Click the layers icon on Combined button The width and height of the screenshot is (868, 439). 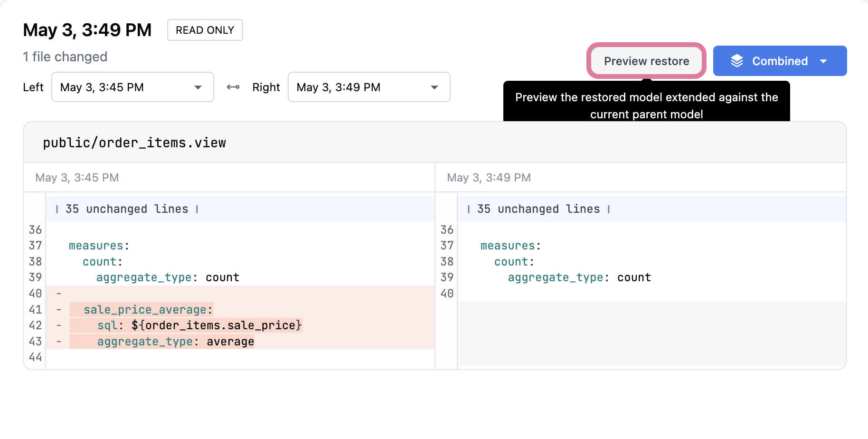736,61
